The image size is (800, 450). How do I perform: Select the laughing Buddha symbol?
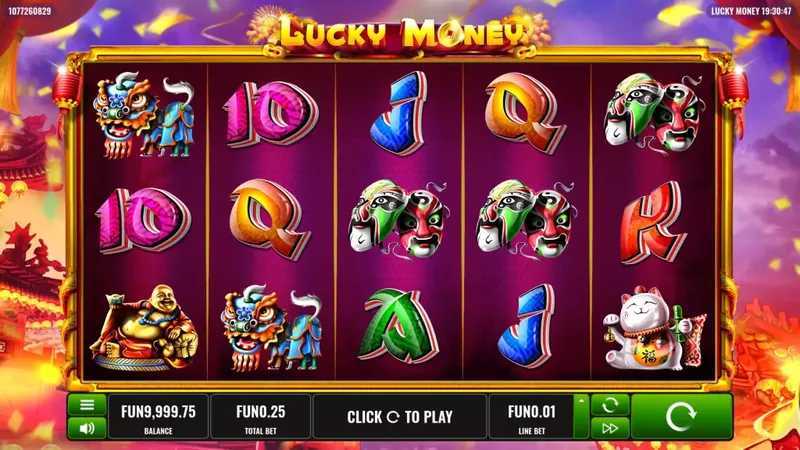pyautogui.click(x=144, y=328)
